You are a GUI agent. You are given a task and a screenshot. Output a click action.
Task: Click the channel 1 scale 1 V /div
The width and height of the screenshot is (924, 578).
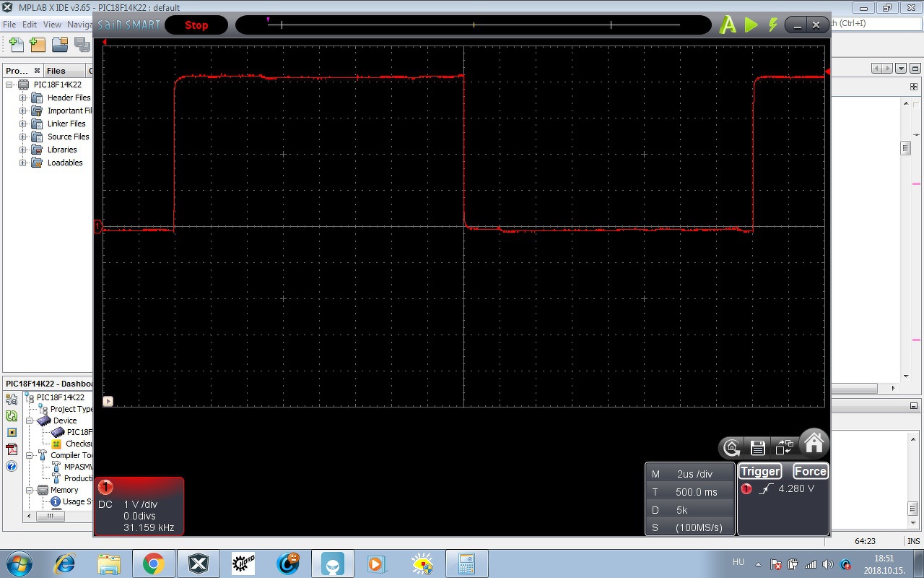[141, 504]
